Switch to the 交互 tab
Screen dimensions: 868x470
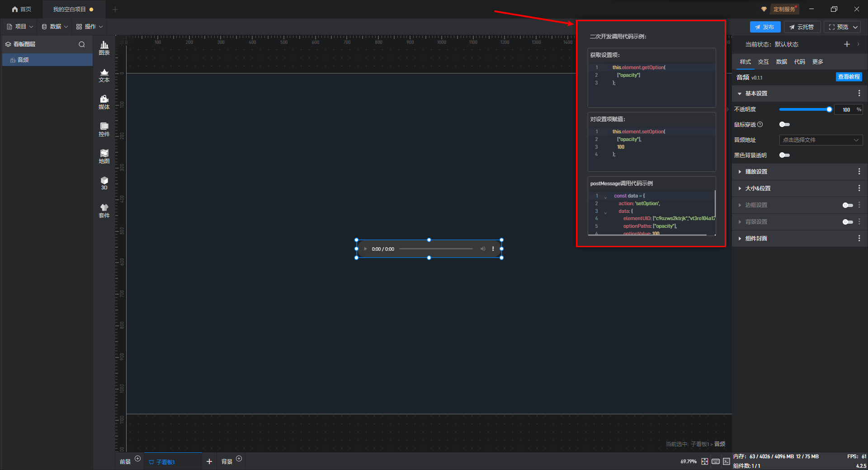point(763,62)
